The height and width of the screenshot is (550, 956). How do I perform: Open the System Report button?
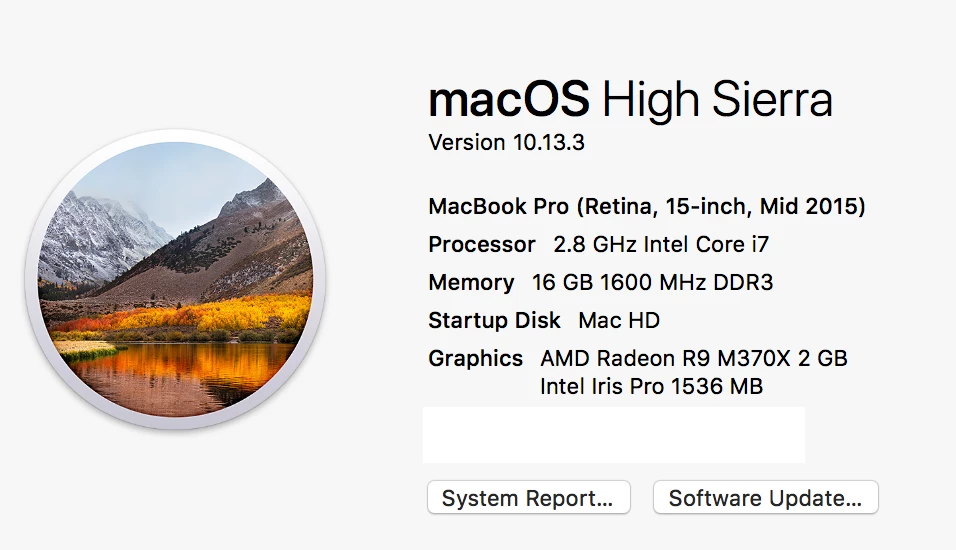pyautogui.click(x=528, y=498)
